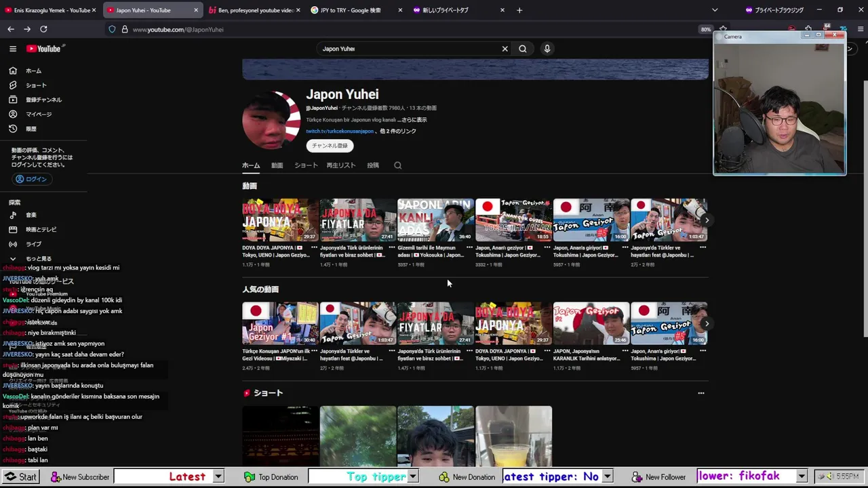
Task: Open the channel ショート tab
Action: [x=306, y=165]
